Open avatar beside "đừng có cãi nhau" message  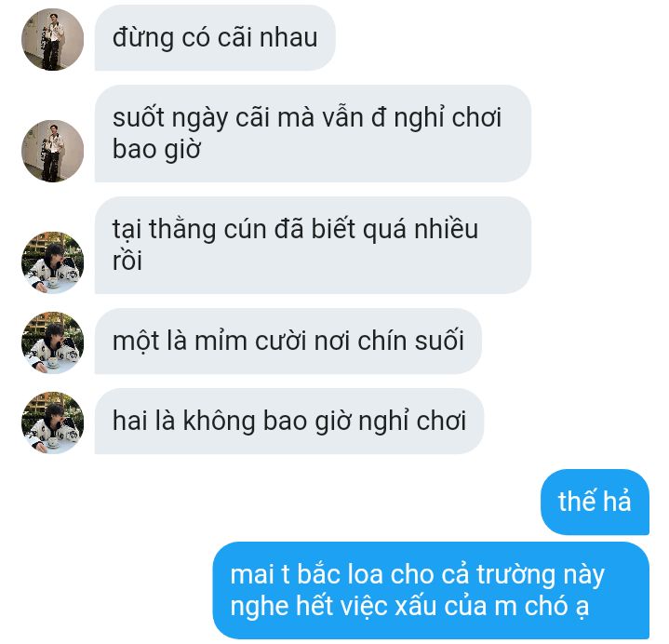(x=52, y=39)
